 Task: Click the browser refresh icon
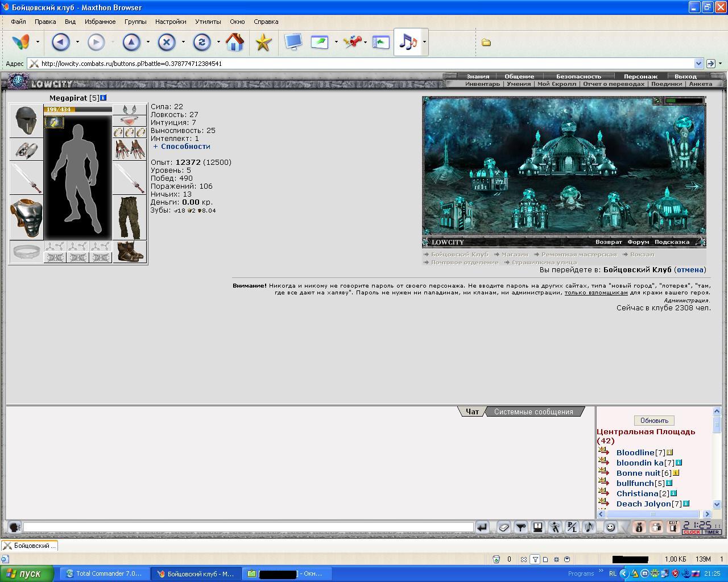coord(202,42)
